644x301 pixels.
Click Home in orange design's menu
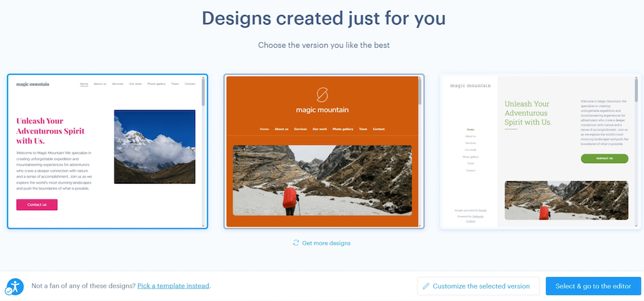tap(265, 129)
